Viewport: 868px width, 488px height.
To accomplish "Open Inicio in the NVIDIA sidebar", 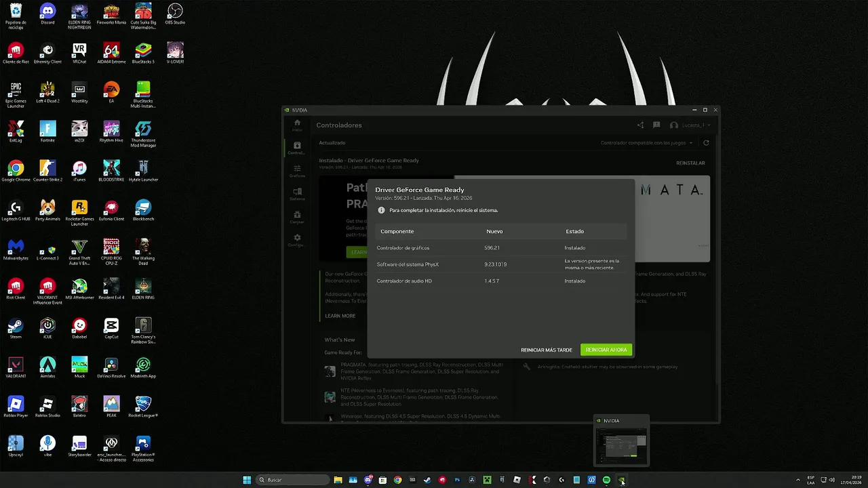I will [x=297, y=125].
